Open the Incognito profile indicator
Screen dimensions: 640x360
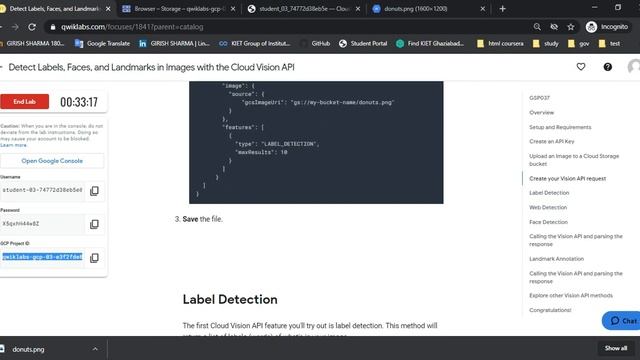607,27
